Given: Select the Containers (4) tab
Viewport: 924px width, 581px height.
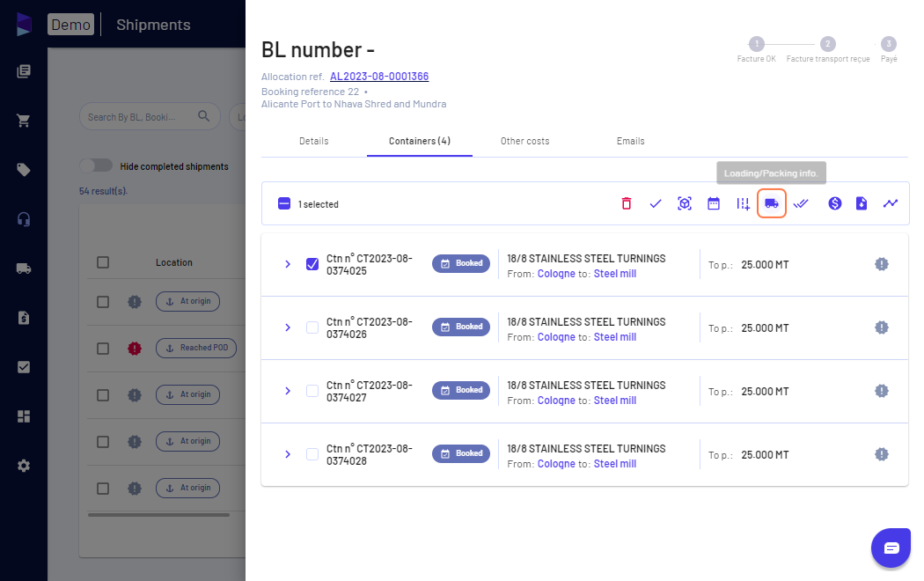Looking at the screenshot, I should point(420,142).
